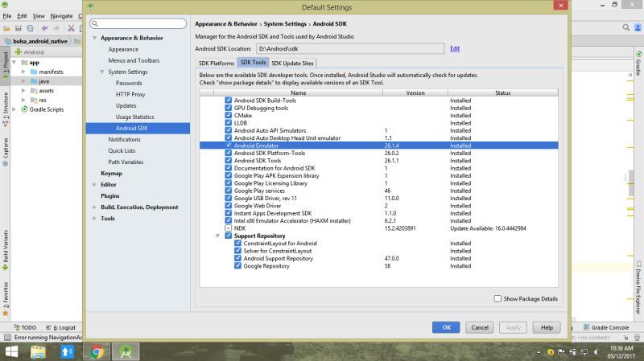Image resolution: width=644 pixels, height=361 pixels.
Task: Click Android Studio taskbar icon
Action: (x=126, y=351)
